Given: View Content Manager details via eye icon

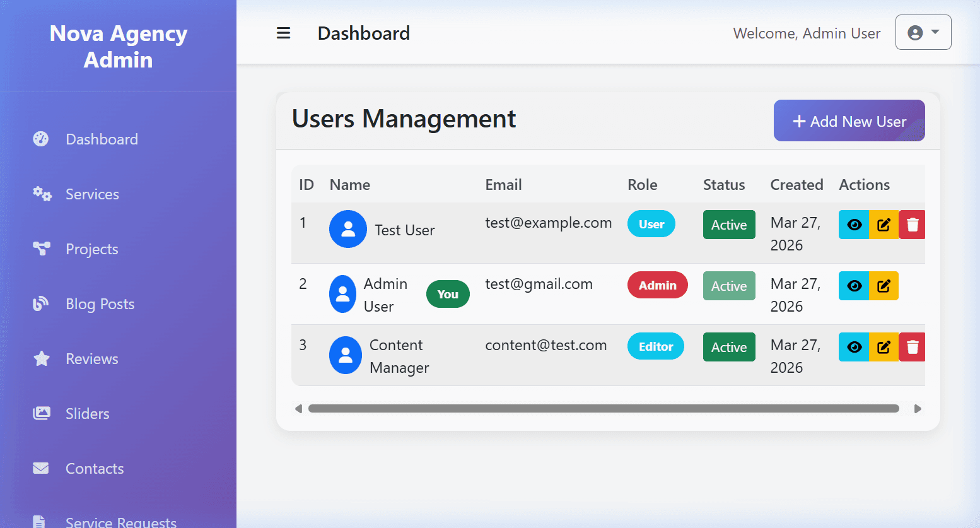Looking at the screenshot, I should (854, 347).
